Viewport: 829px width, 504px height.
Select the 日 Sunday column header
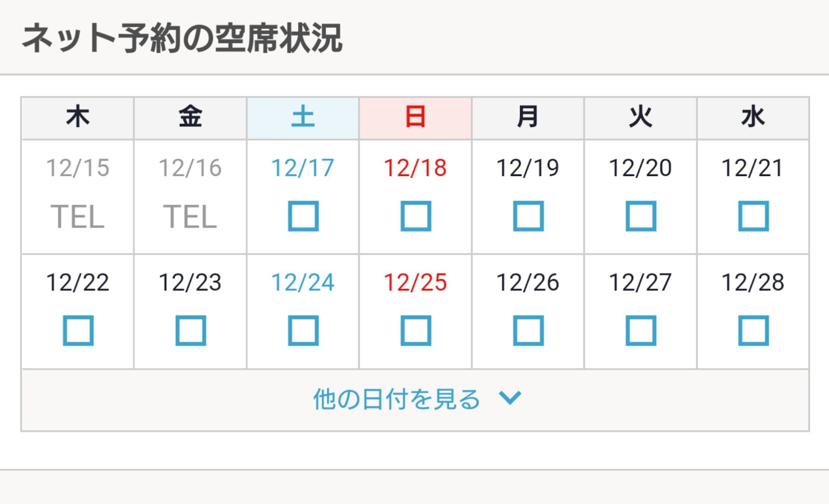(415, 118)
